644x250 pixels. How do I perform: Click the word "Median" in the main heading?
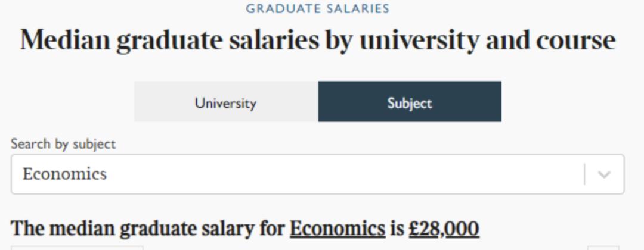pyautogui.click(x=66, y=40)
